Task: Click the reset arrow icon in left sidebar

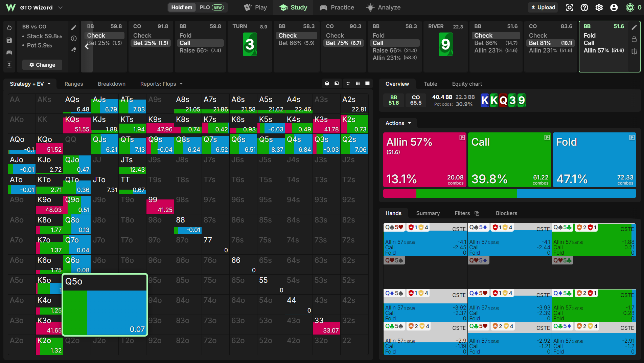Action: pyautogui.click(x=9, y=28)
